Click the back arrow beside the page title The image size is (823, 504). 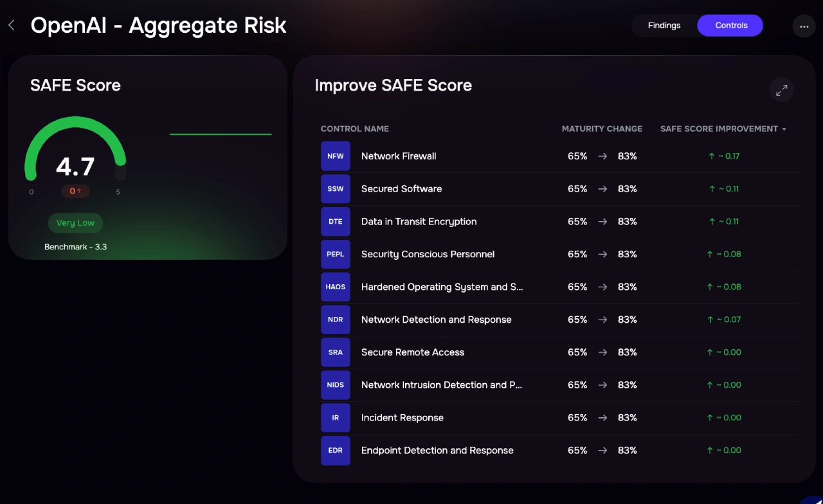click(x=12, y=26)
